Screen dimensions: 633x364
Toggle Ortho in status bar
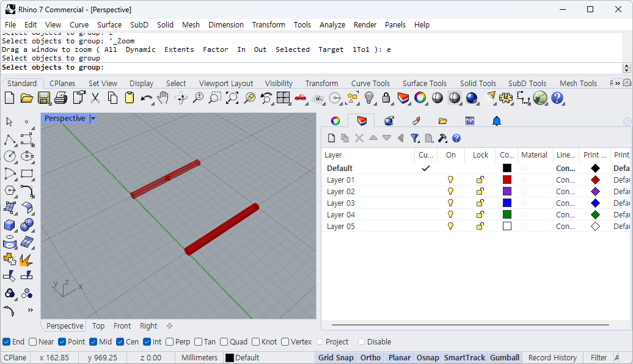370,357
